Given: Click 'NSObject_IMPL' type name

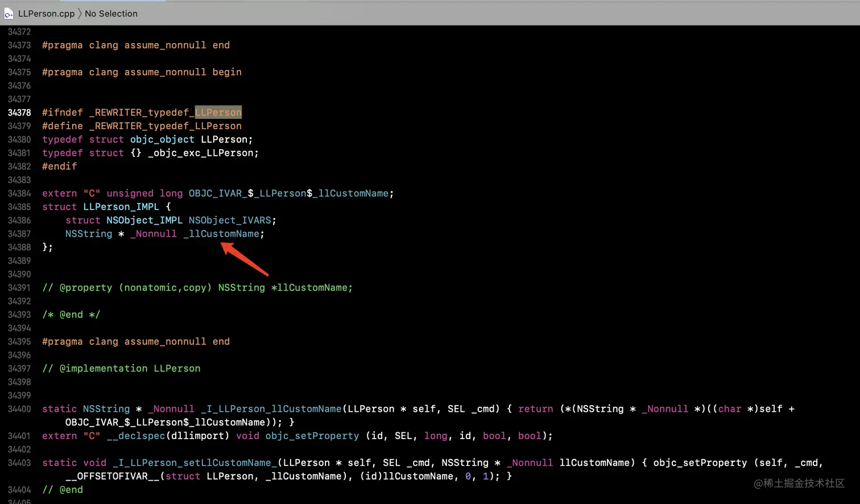Looking at the screenshot, I should click(x=144, y=220).
